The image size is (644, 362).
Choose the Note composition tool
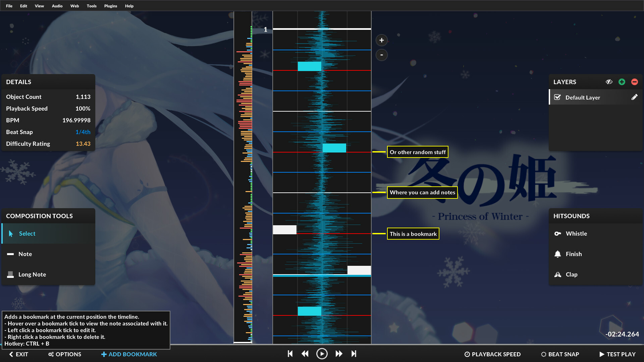pos(48,254)
